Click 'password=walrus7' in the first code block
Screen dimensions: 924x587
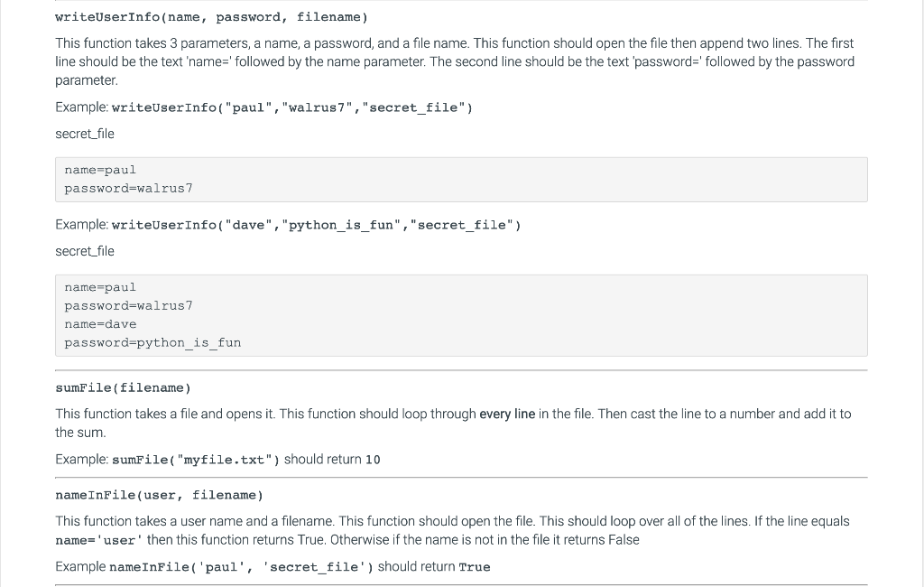tap(128, 188)
